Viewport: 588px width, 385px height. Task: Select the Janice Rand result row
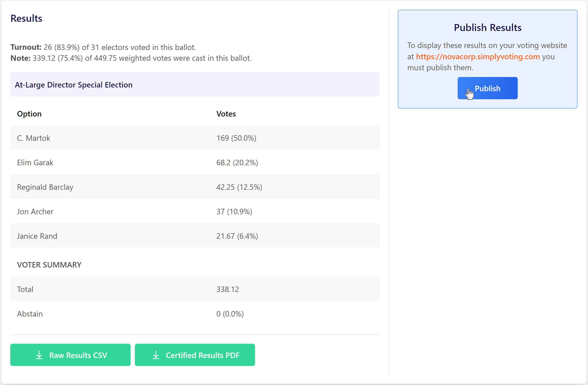[194, 236]
